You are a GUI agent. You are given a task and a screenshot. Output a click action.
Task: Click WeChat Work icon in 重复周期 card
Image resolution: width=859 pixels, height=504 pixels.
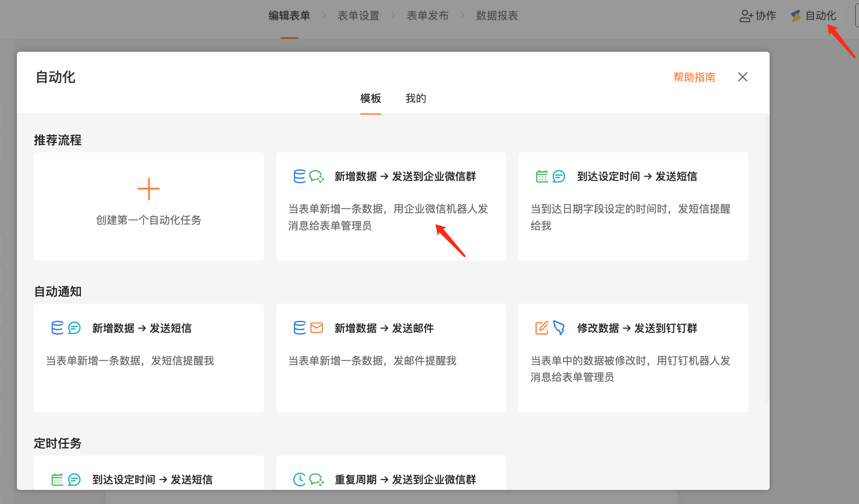click(x=317, y=480)
